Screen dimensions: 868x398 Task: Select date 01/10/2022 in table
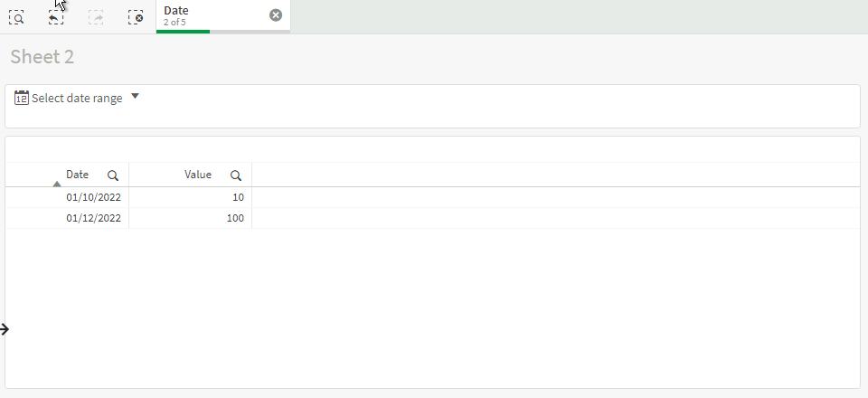click(93, 197)
